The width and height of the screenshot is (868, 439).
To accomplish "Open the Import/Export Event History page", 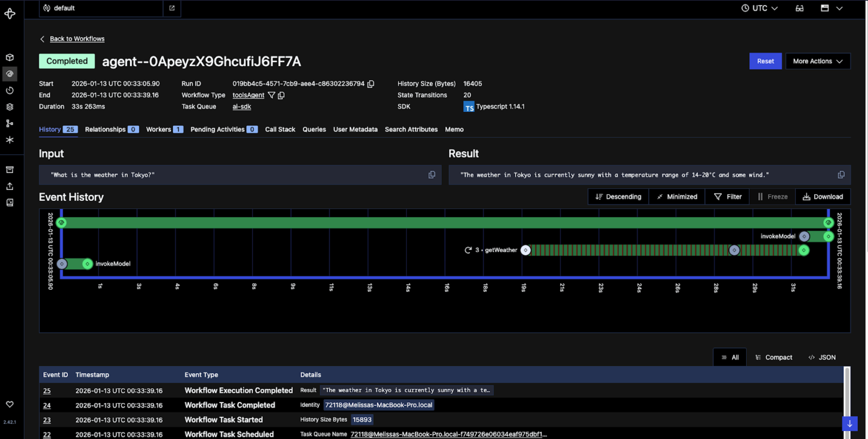I will (10, 186).
